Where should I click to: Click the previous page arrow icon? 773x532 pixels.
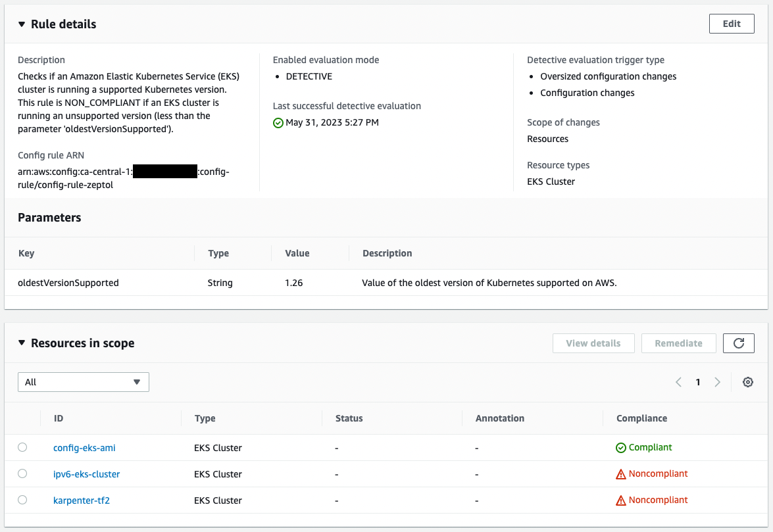pos(678,381)
